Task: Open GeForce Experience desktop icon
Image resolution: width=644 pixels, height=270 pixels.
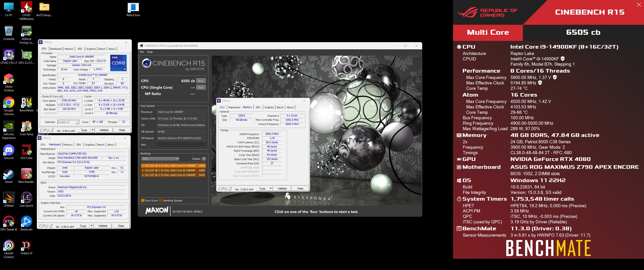Action: (x=9, y=130)
